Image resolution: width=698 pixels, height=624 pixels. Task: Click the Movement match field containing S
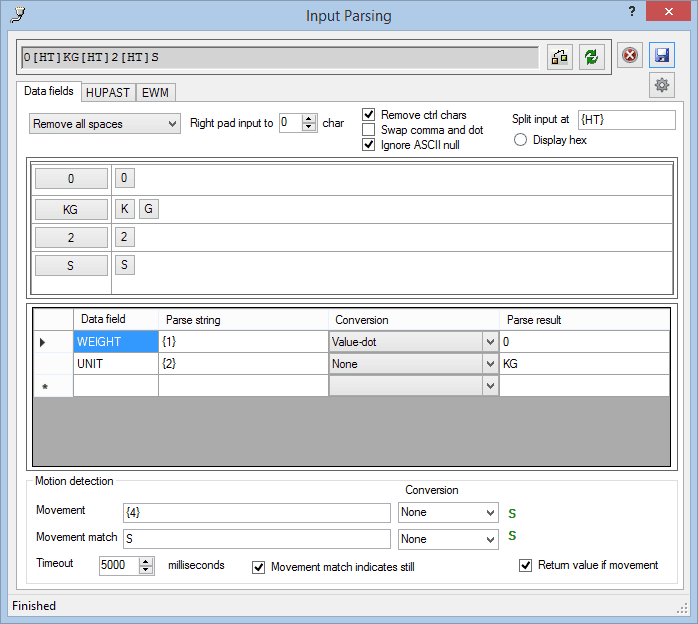pos(257,539)
